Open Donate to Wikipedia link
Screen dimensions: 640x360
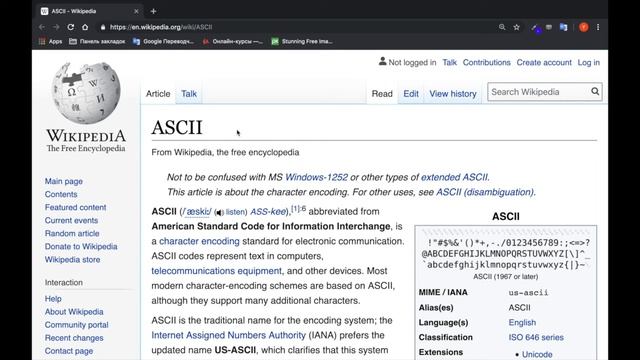pyautogui.click(x=81, y=247)
